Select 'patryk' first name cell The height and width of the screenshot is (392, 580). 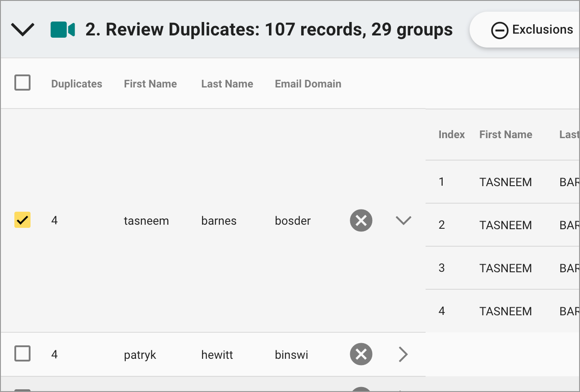pos(140,355)
